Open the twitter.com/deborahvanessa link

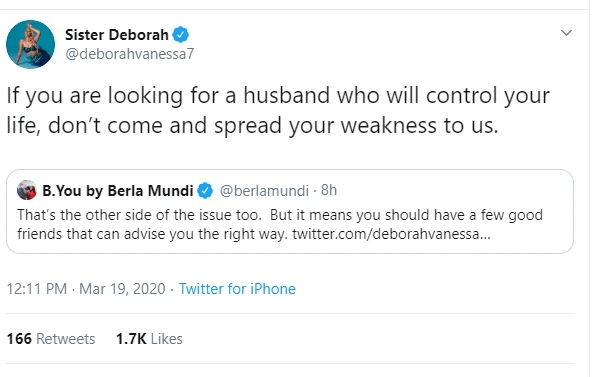point(391,234)
